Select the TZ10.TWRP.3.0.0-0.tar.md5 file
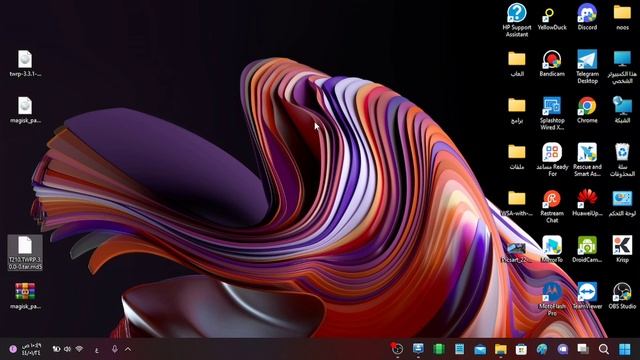The width and height of the screenshot is (640, 360). [25, 252]
